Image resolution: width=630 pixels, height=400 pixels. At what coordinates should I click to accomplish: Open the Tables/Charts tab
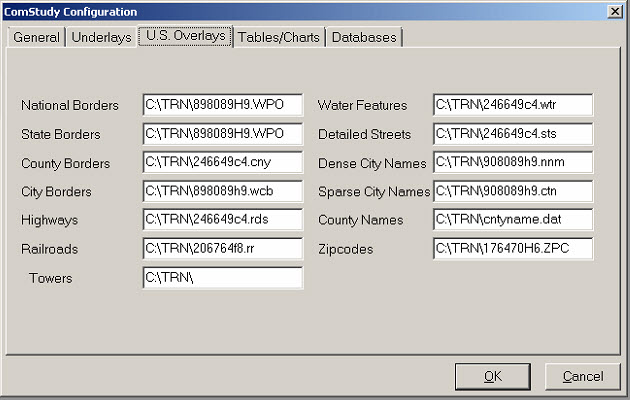(279, 37)
